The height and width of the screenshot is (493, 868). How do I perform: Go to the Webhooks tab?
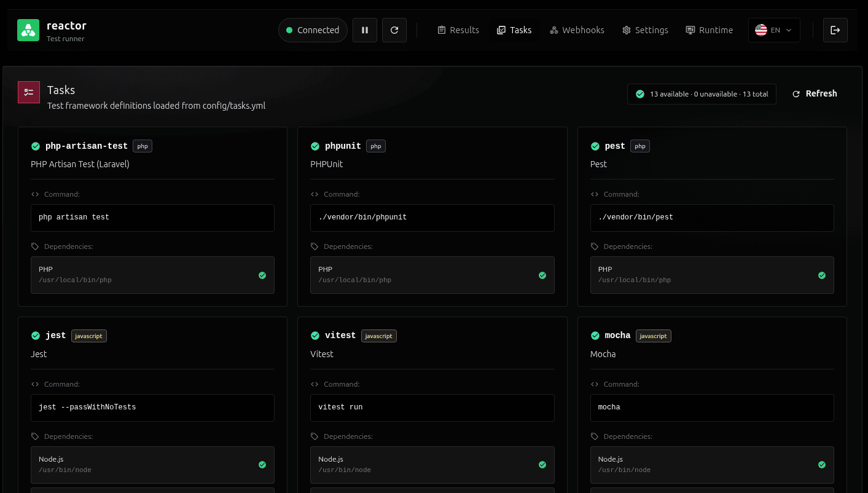[577, 30]
